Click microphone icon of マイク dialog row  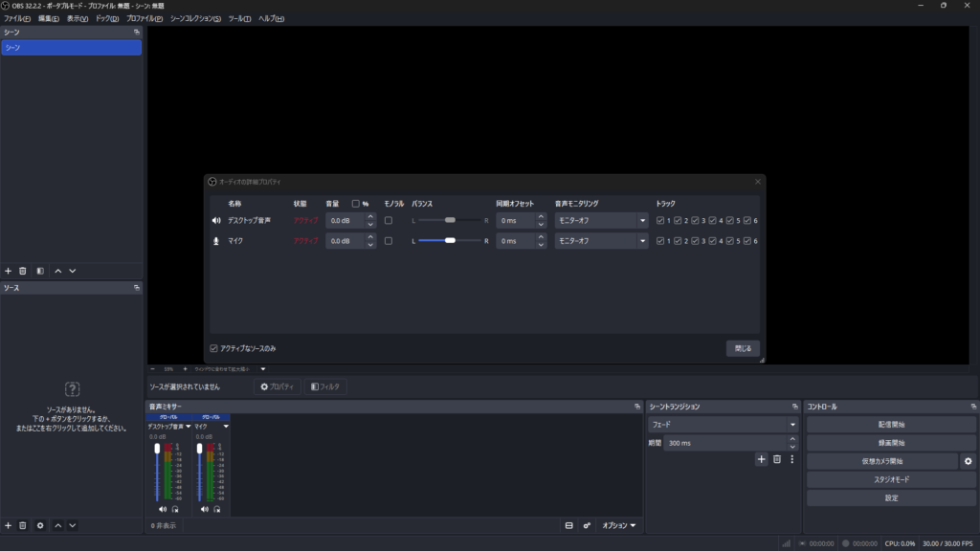[x=216, y=240]
